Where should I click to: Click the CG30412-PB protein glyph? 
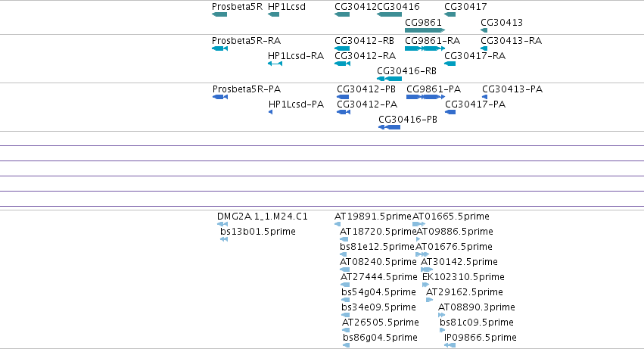pyautogui.click(x=343, y=97)
